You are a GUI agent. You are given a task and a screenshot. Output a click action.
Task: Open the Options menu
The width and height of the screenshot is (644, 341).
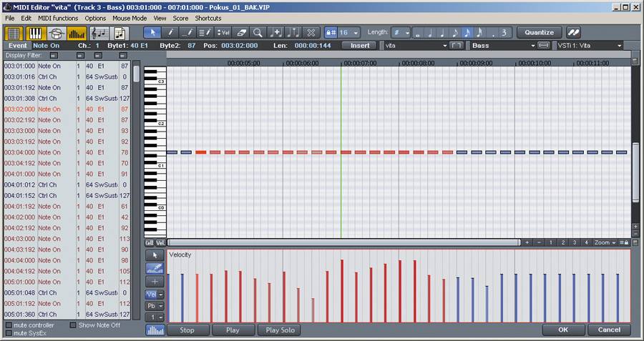[95, 19]
